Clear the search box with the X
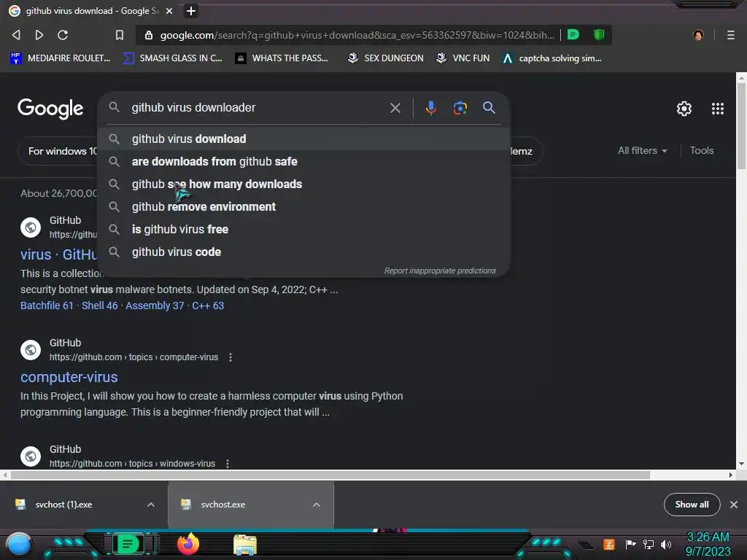Viewport: 747px width, 560px height. (395, 108)
